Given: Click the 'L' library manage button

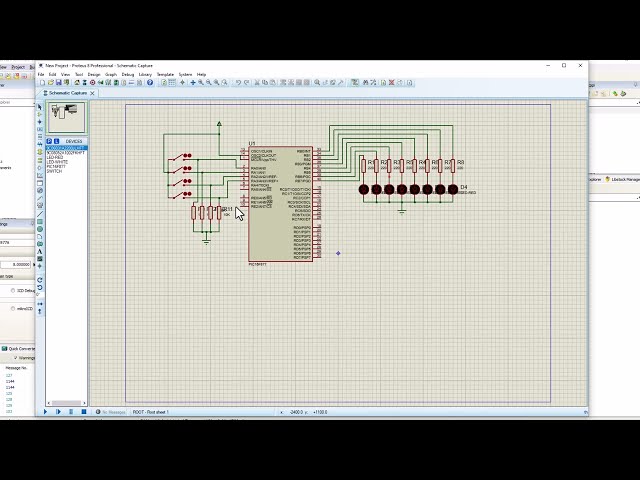Looking at the screenshot, I should coord(56,141).
